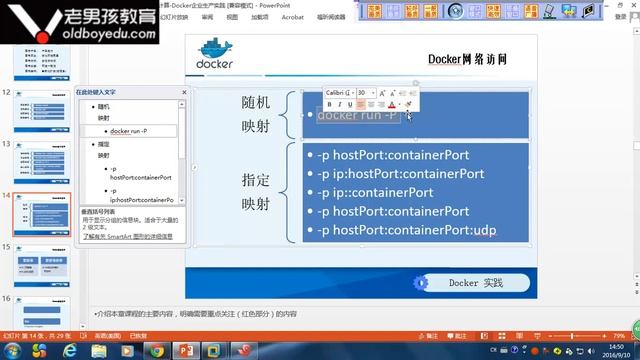Image resolution: width=640 pixels, height=360 pixels.
Task: Click the slide panel scroll-down arrow
Action: [x=83, y=326]
